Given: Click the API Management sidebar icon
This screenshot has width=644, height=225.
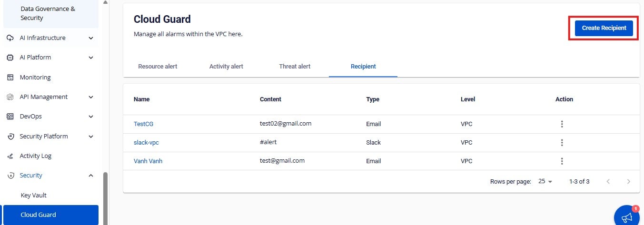Looking at the screenshot, I should click(10, 97).
